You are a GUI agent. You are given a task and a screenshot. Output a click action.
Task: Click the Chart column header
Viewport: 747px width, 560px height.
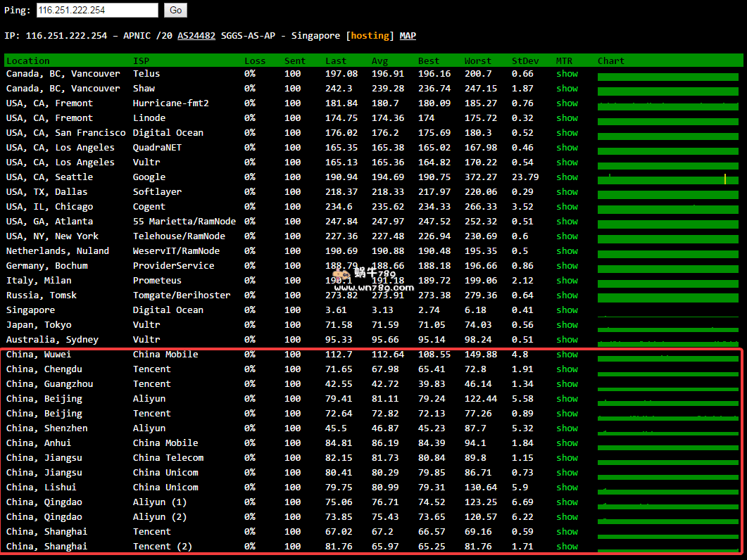(x=610, y=61)
